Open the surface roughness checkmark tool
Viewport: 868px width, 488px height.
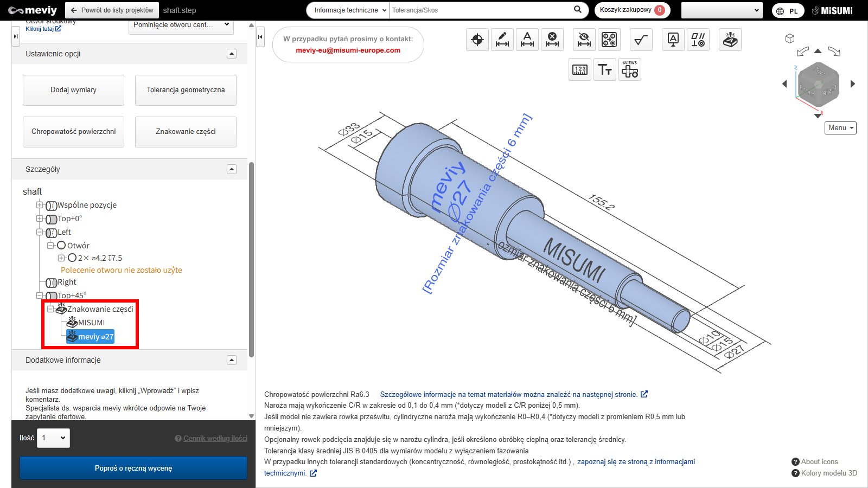pyautogui.click(x=641, y=40)
